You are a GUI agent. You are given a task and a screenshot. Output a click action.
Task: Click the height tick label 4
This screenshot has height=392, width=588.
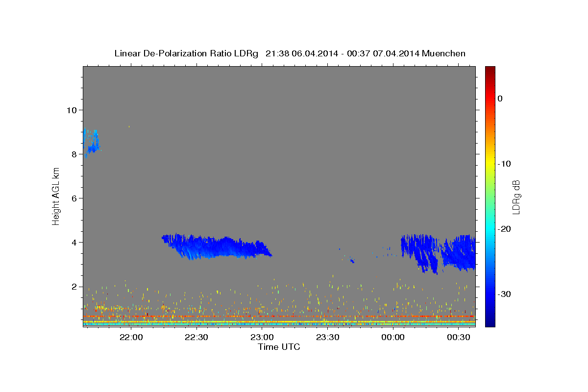(73, 242)
